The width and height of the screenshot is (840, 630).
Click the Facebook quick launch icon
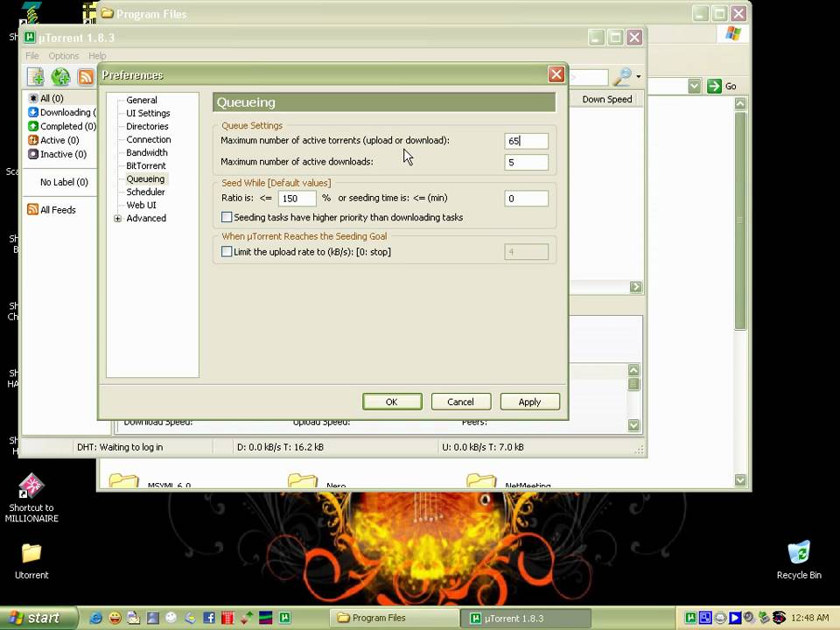pos(209,619)
